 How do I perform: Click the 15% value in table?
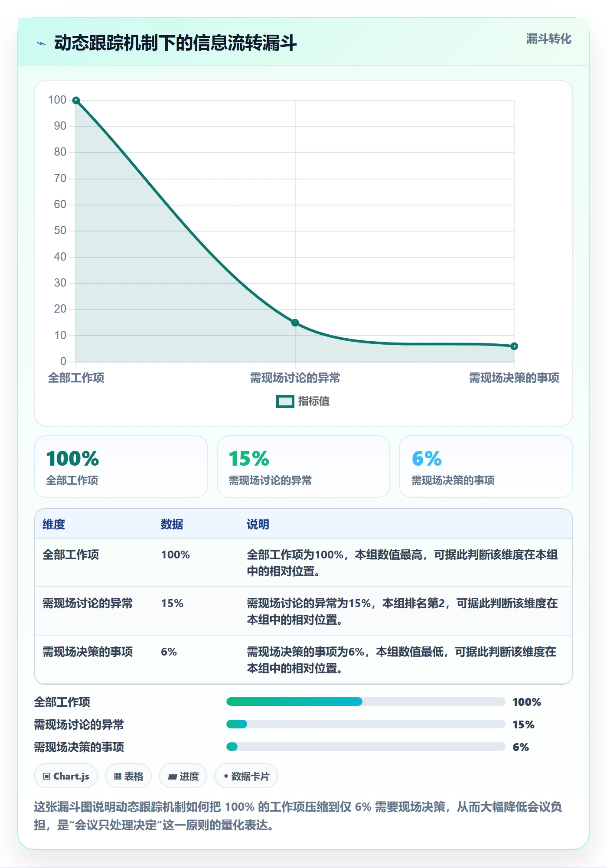[172, 603]
